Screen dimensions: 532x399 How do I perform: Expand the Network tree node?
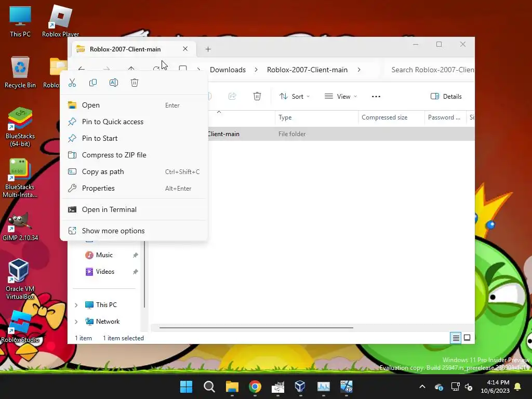pos(76,322)
